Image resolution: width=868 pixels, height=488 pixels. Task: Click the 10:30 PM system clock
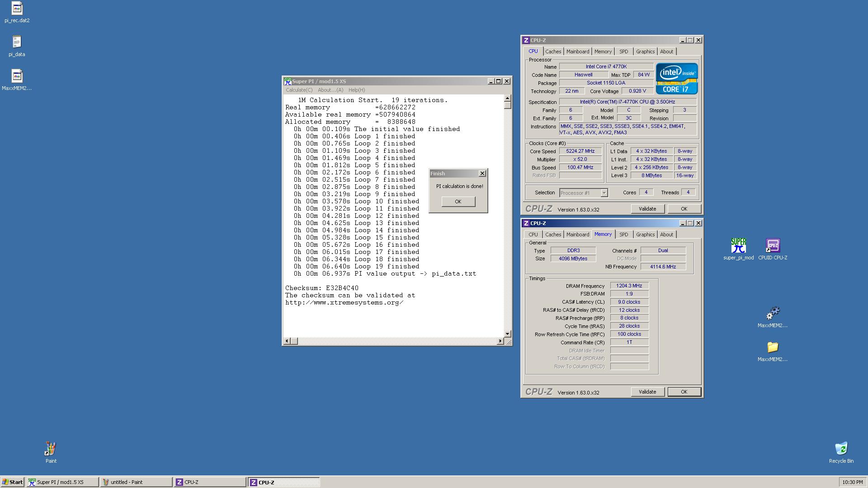(x=852, y=482)
